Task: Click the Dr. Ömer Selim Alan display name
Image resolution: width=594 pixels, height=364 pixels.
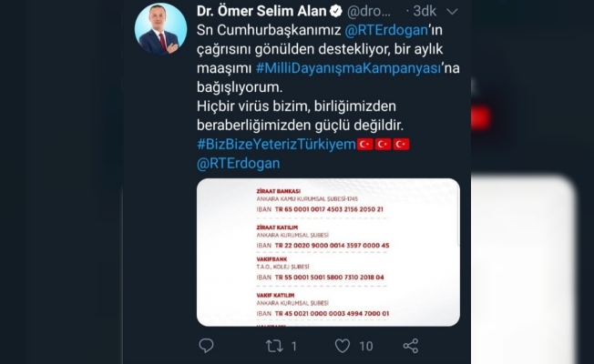Action: 261,11
